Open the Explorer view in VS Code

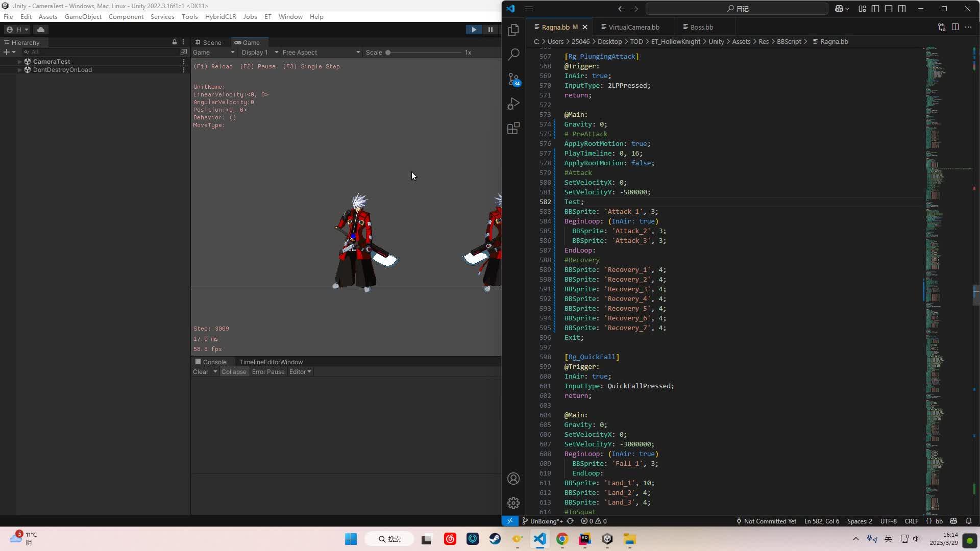coord(513,30)
